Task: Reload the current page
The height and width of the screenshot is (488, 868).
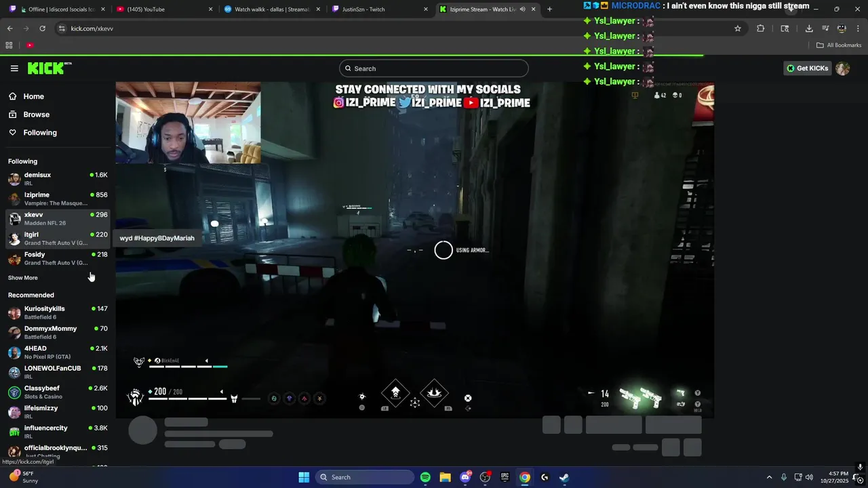Action: (x=42, y=28)
